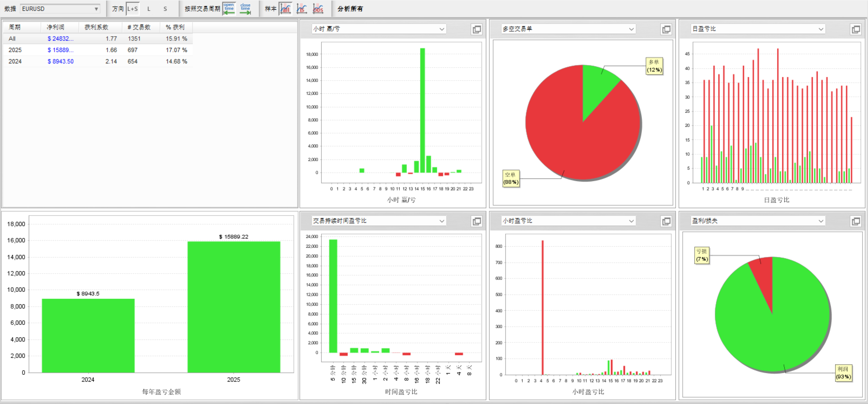
Task: Open the EURUSD data dropdown
Action: (60, 9)
